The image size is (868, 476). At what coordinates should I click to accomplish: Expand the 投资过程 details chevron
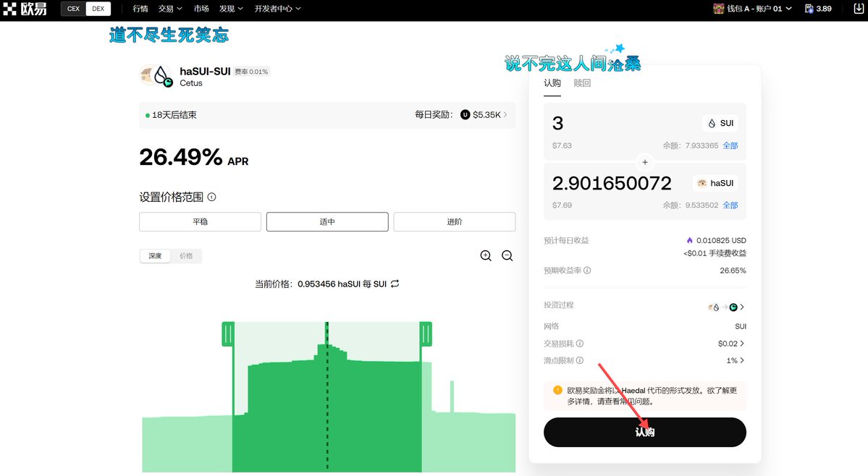[x=742, y=307]
